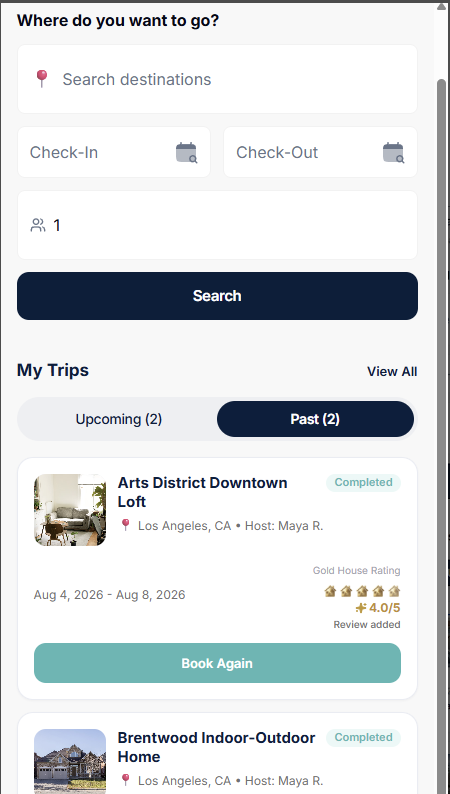This screenshot has width=450, height=794.
Task: Open the Brentwood Indoor-Outdoor Home thumbnail
Action: 70,762
